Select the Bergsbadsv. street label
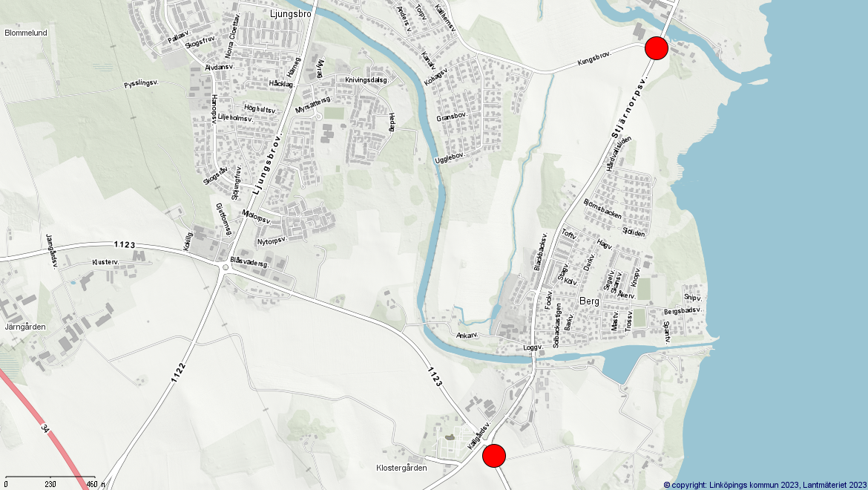Viewport: 868px width, 490px height. tap(683, 310)
